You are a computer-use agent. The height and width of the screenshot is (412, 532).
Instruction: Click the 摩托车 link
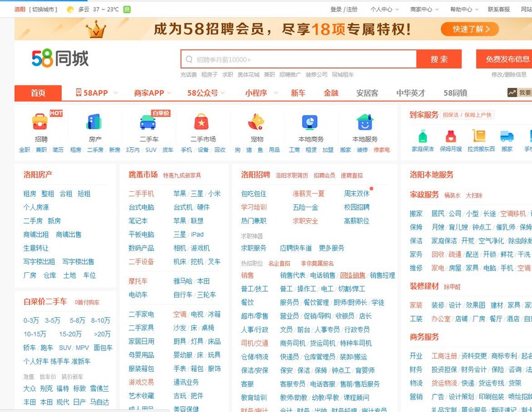[x=138, y=281]
